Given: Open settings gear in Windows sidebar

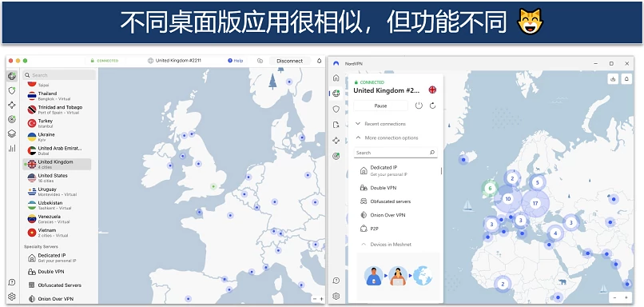Looking at the screenshot, I should 336,296.
